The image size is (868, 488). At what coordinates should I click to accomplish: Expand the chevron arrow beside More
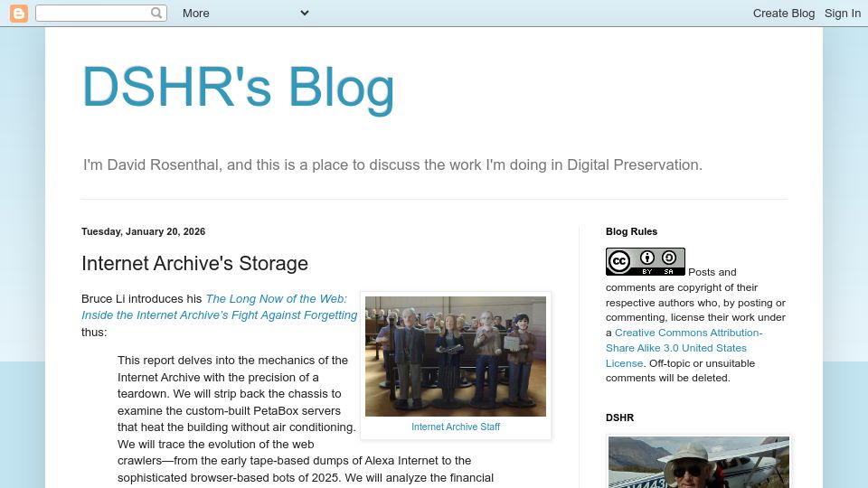point(305,13)
